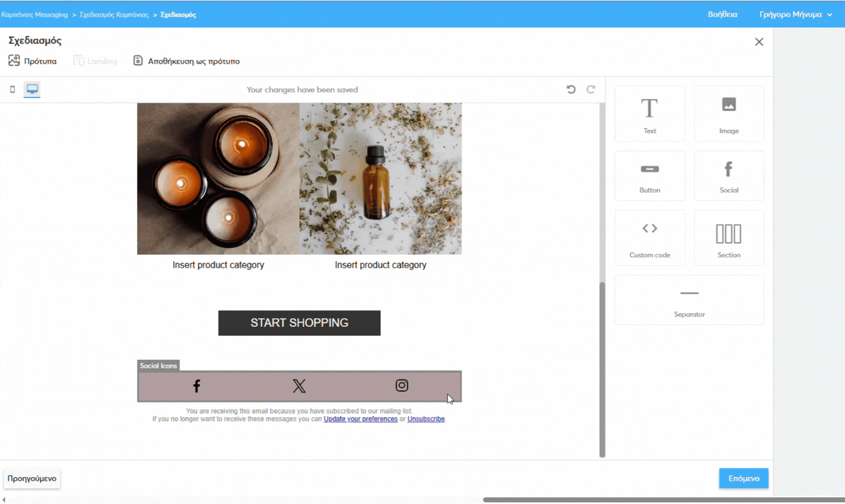The height and width of the screenshot is (504, 845).
Task: Select the Social Icons block in the email
Action: (299, 385)
